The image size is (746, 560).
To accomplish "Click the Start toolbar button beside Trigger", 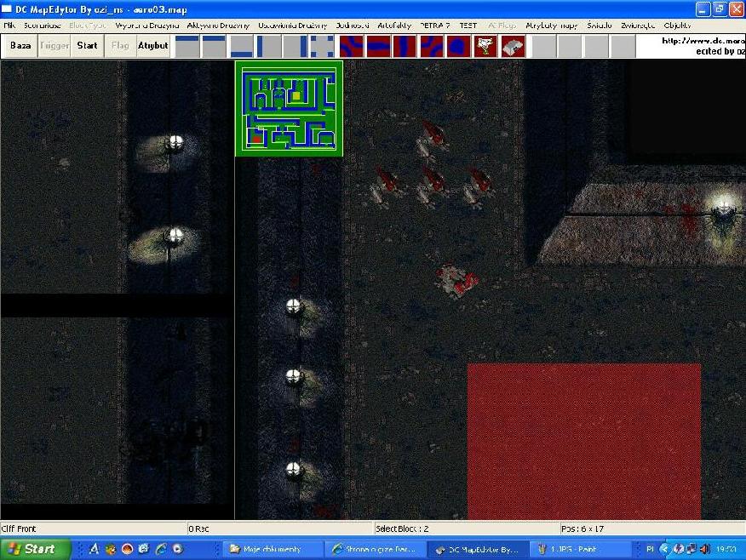I will click(x=87, y=46).
